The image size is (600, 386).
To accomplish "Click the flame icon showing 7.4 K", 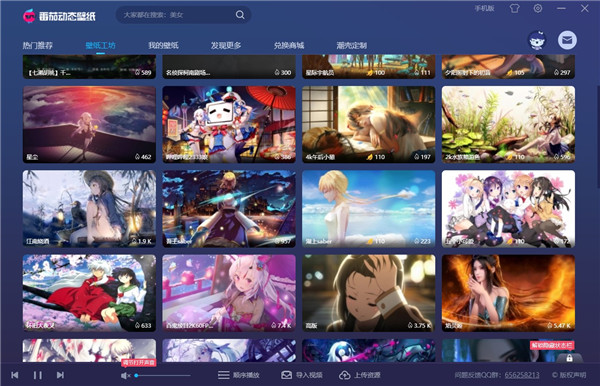I will coord(274,326).
